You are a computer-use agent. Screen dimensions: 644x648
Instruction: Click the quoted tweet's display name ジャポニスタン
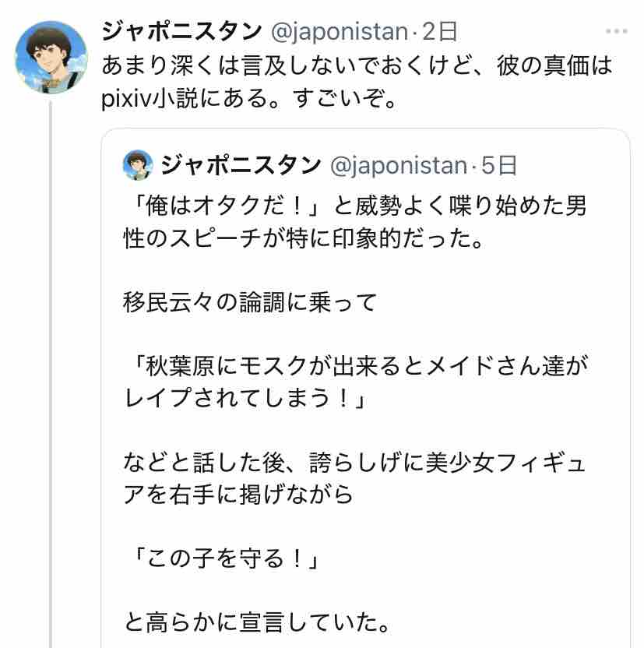241,165
